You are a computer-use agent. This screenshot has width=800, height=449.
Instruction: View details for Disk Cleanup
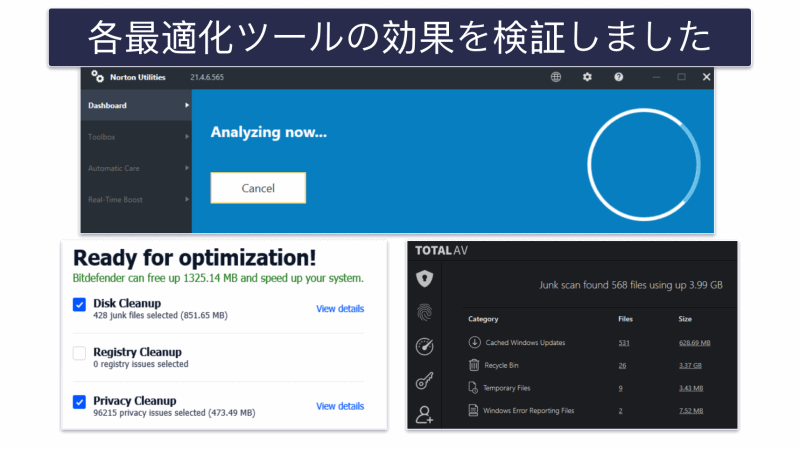click(340, 309)
